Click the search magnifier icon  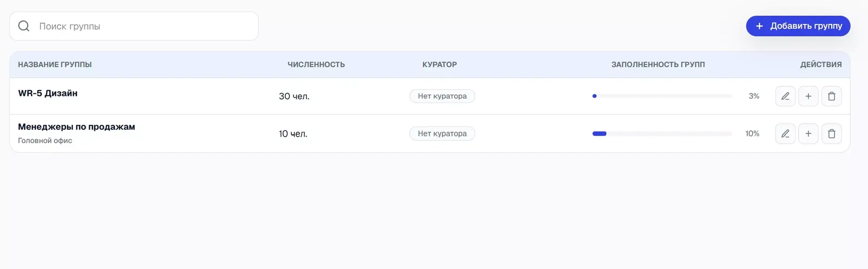coord(24,26)
